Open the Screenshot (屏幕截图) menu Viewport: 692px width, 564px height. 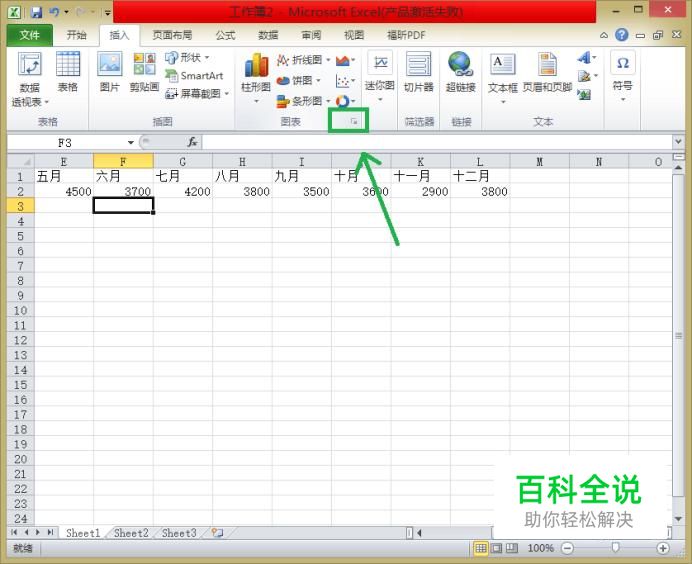click(197, 93)
